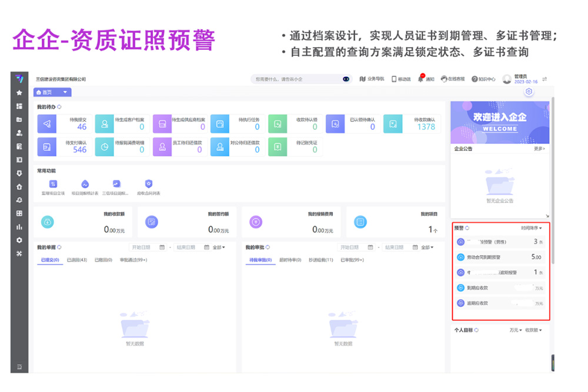Click the bar chart icon in sidebar
588x392 pixels.
point(19,227)
